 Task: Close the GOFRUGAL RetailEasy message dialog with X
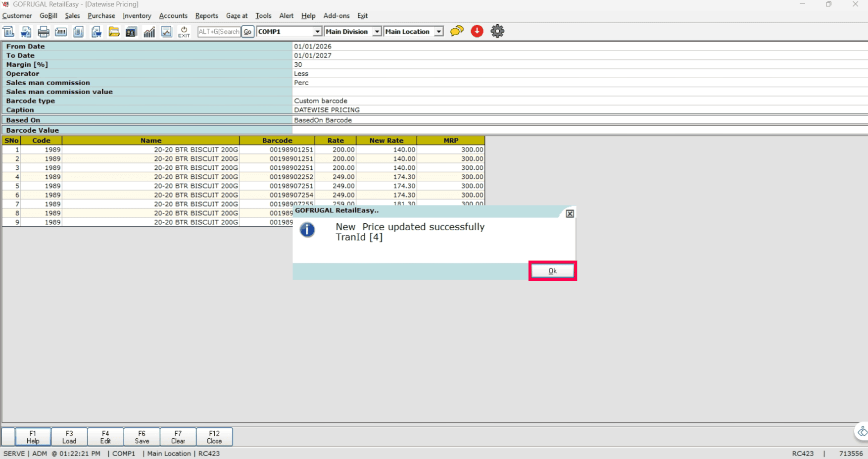(x=570, y=213)
